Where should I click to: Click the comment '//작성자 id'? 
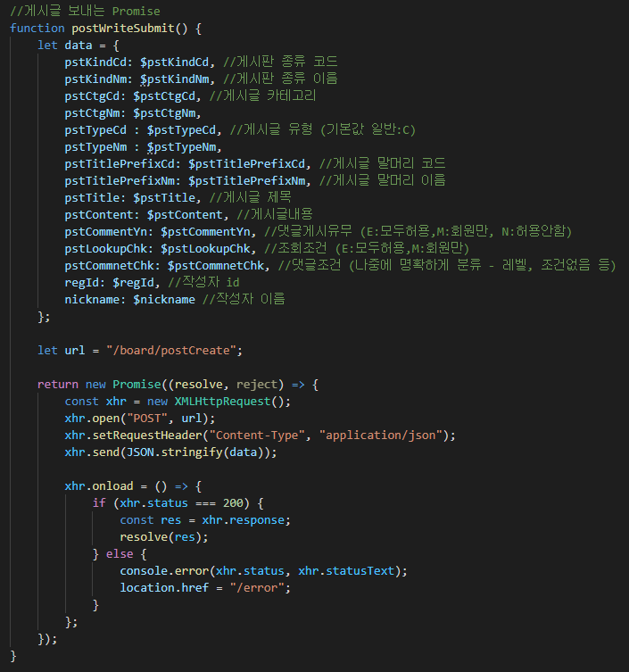[203, 282]
